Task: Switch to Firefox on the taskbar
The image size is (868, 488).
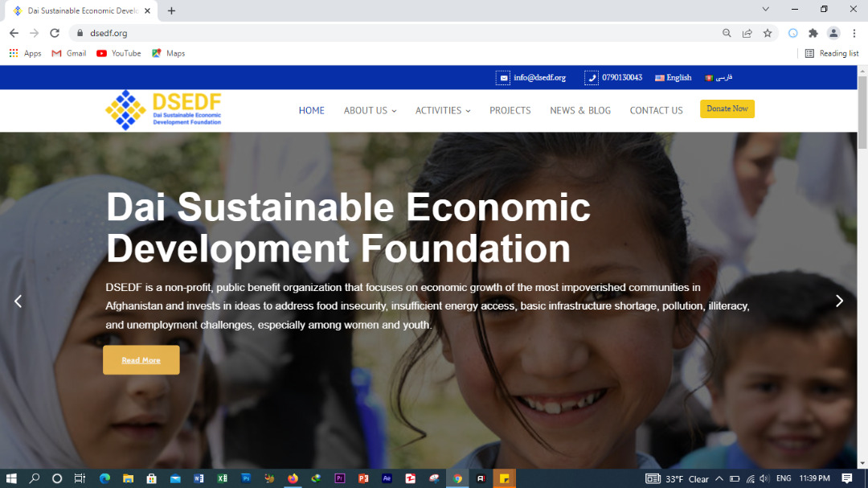Action: click(293, 478)
